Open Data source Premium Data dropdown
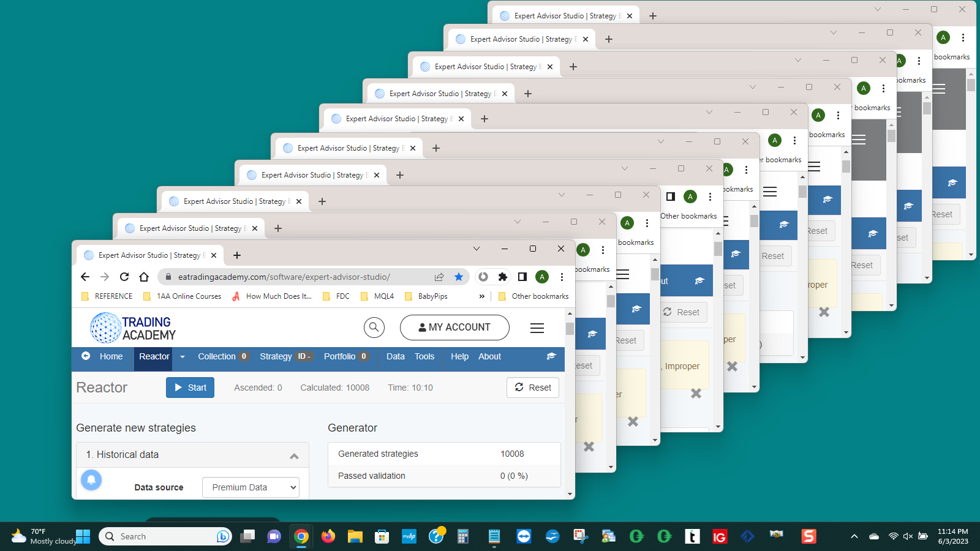 (251, 487)
